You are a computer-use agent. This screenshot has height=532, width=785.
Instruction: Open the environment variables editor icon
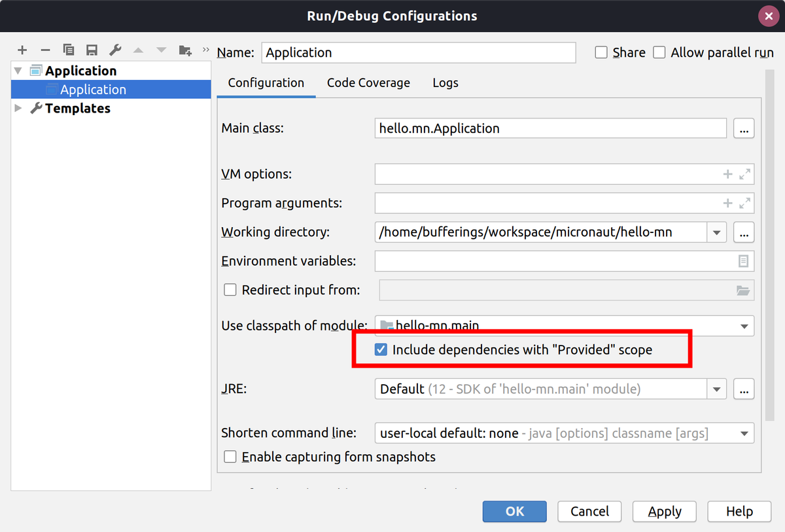point(743,261)
